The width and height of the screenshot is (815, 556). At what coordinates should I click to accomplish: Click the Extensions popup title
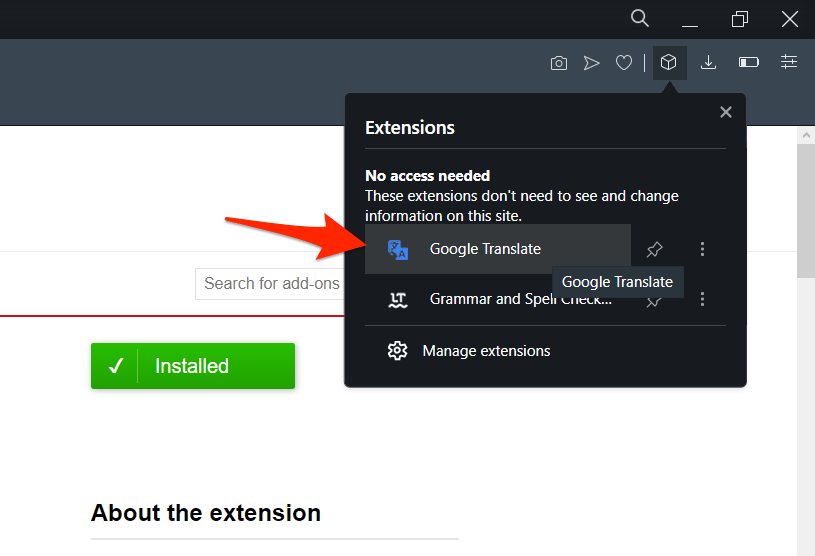click(x=410, y=127)
